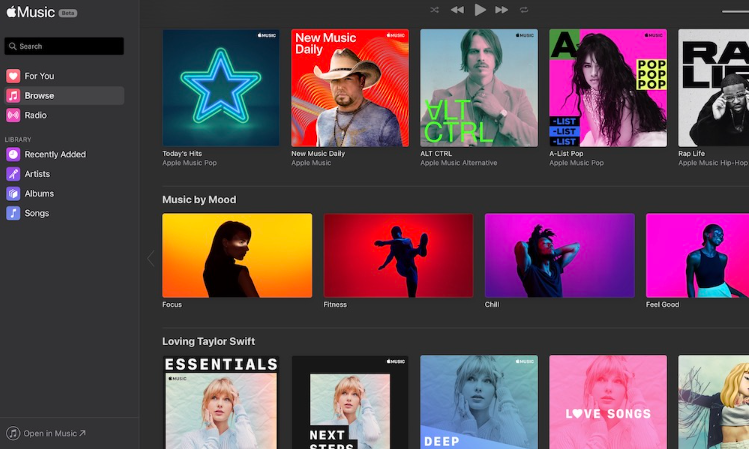Viewport: 749px width, 449px height.
Task: Click the Radio broadcast icon
Action: pyautogui.click(x=13, y=115)
